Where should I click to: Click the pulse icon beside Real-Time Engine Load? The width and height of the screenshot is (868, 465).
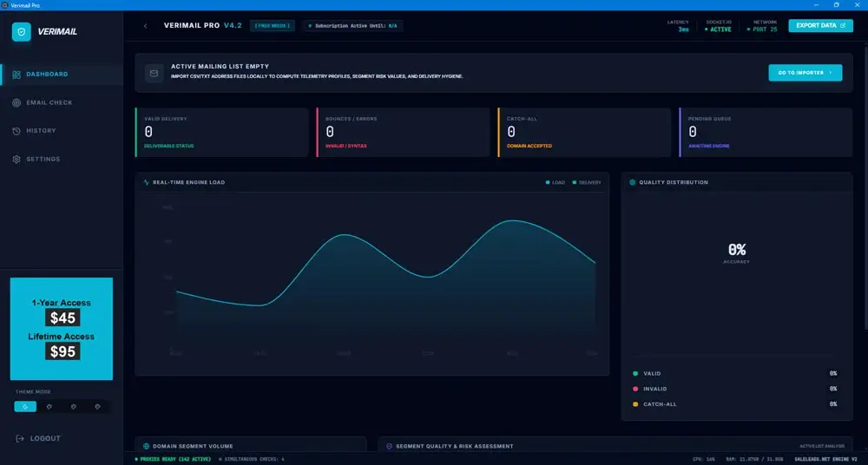[x=146, y=182]
